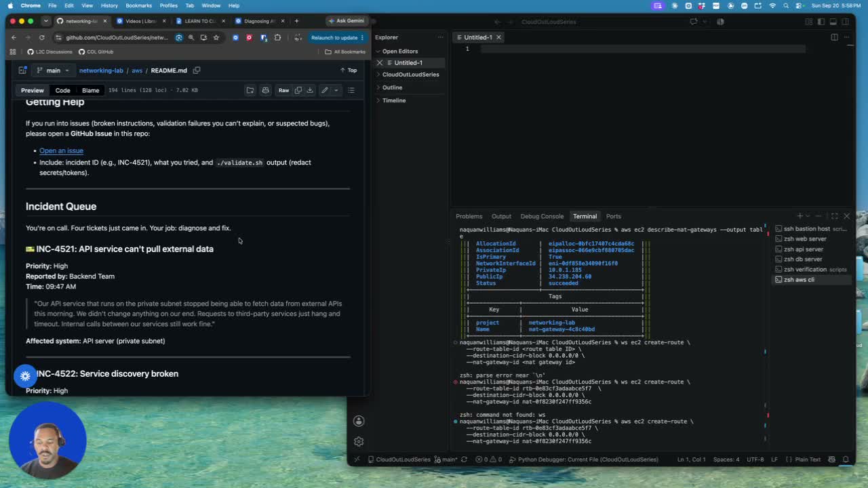Close the VS Code terminal panel
This screenshot has width=868, height=488.
(846, 216)
